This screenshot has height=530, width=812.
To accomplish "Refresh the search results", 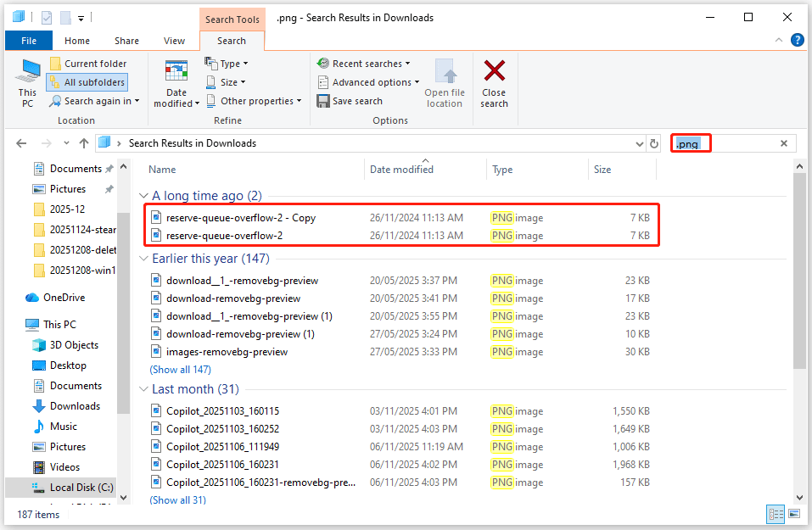I will pos(653,143).
